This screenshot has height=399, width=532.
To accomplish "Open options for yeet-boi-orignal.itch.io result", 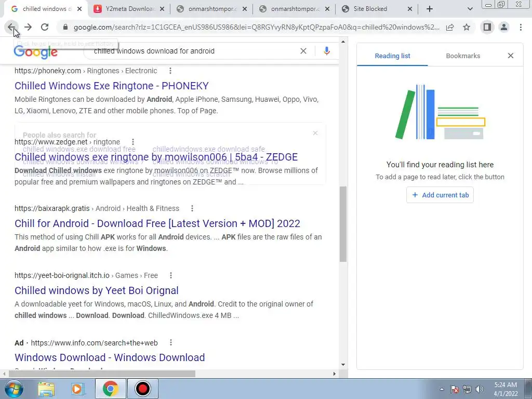I will coord(171,275).
